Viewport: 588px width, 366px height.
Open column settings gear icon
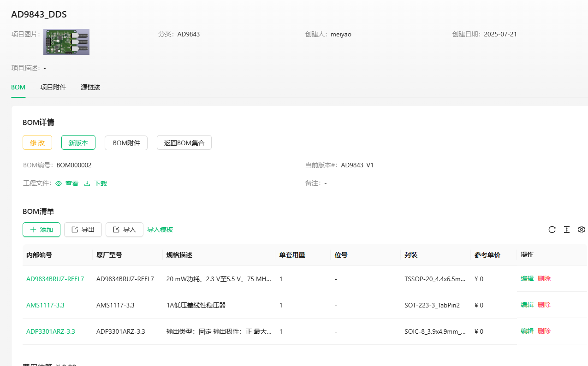[582, 230]
